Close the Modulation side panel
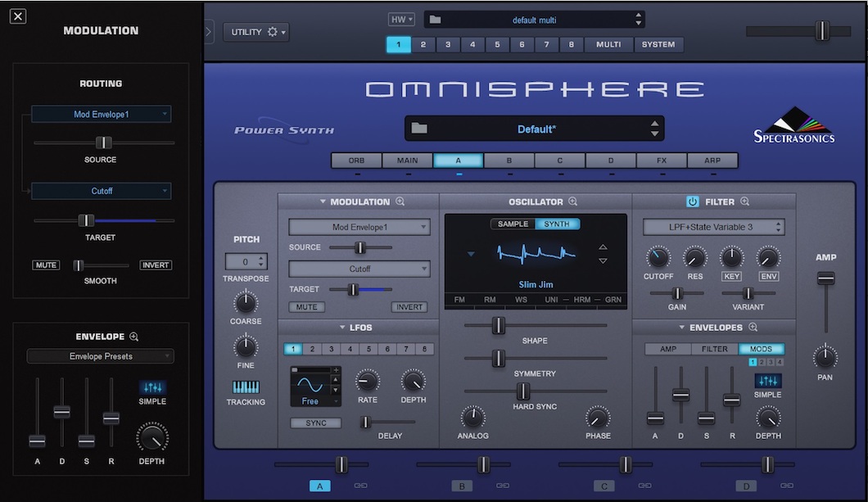 click(x=18, y=16)
